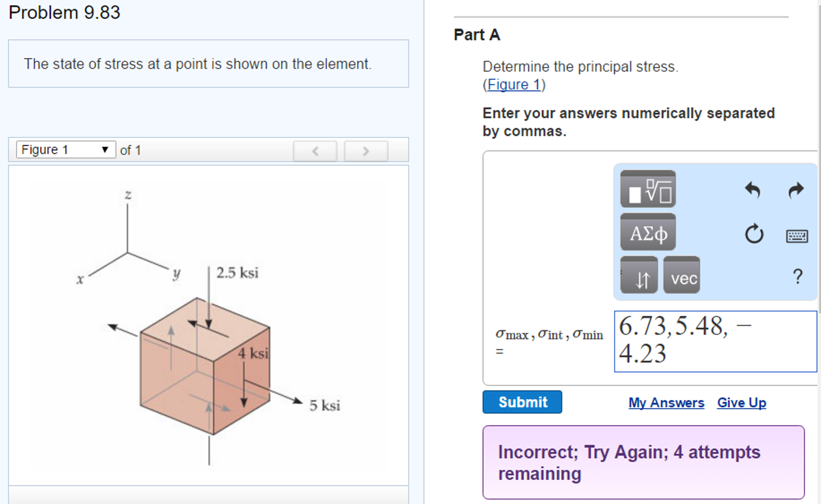Image resolution: width=821 pixels, height=504 pixels.
Task: Submit the principal stress answer
Action: pos(522,402)
